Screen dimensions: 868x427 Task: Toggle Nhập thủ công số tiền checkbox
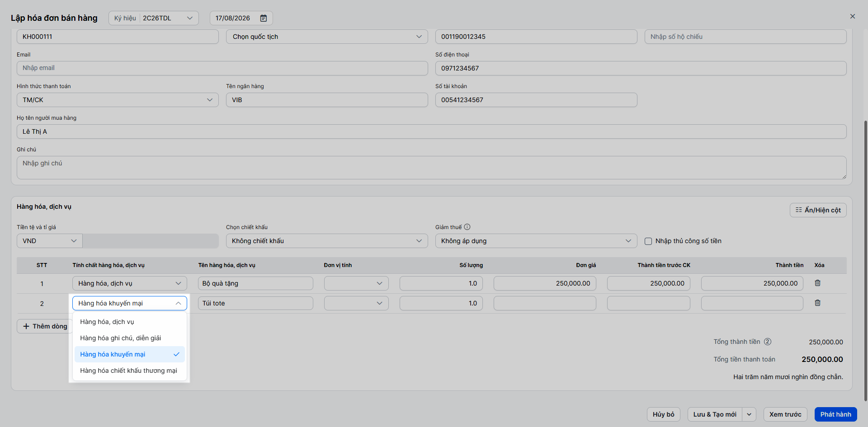[x=648, y=241]
